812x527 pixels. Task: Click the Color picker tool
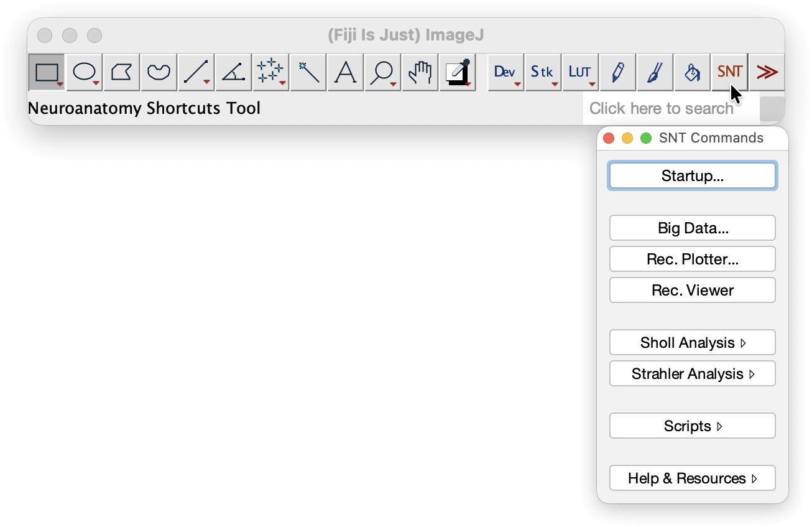[458, 72]
